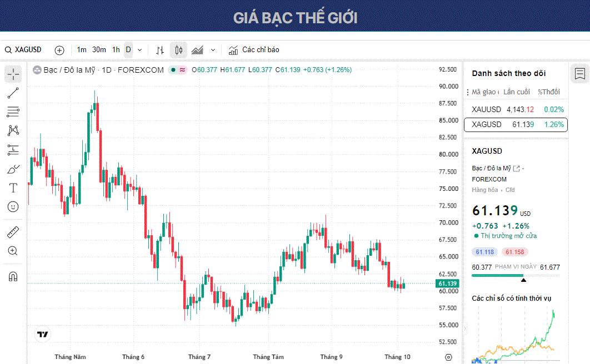The width and height of the screenshot is (590, 364).
Task: Expand the chart style dropdown arrow
Action: (213, 50)
